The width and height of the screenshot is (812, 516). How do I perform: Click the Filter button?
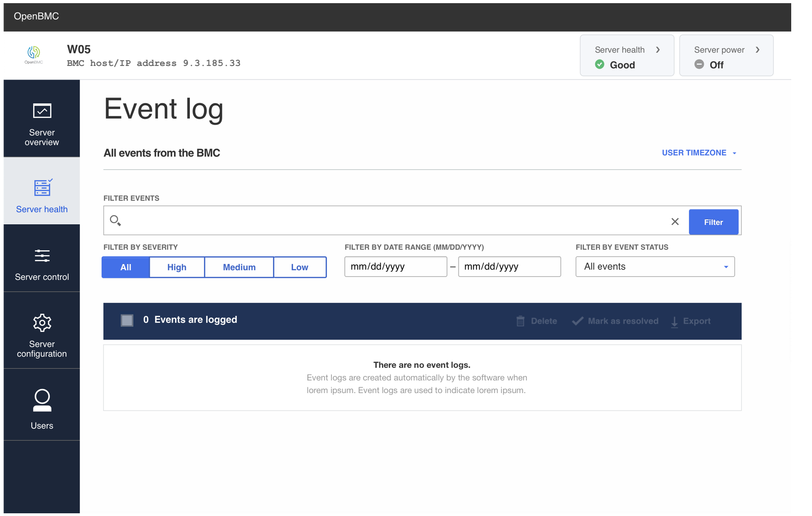713,222
